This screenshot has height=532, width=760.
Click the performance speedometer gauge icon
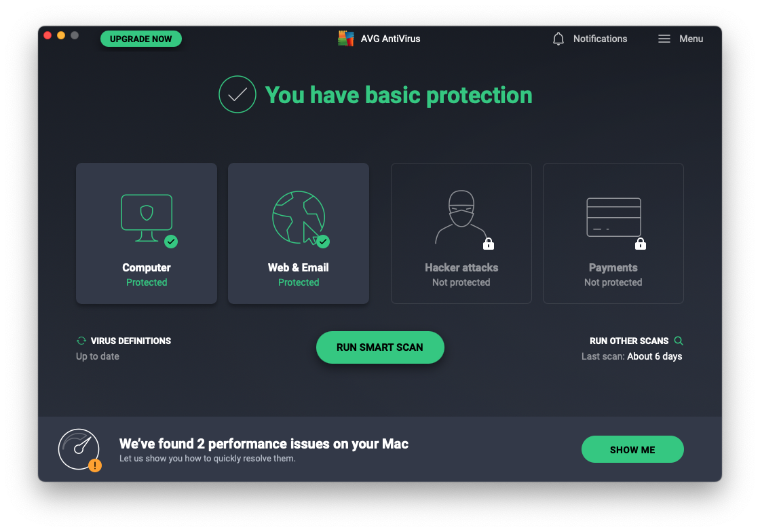click(79, 449)
